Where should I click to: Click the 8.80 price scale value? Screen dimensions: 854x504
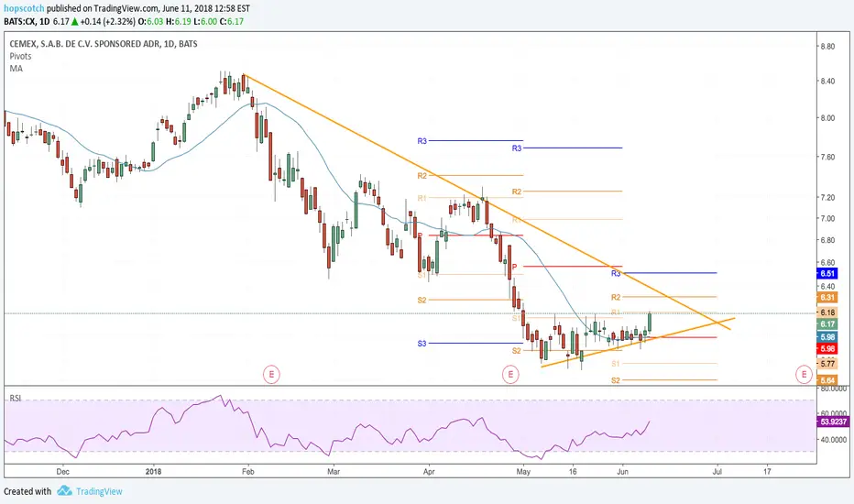pyautogui.click(x=827, y=47)
